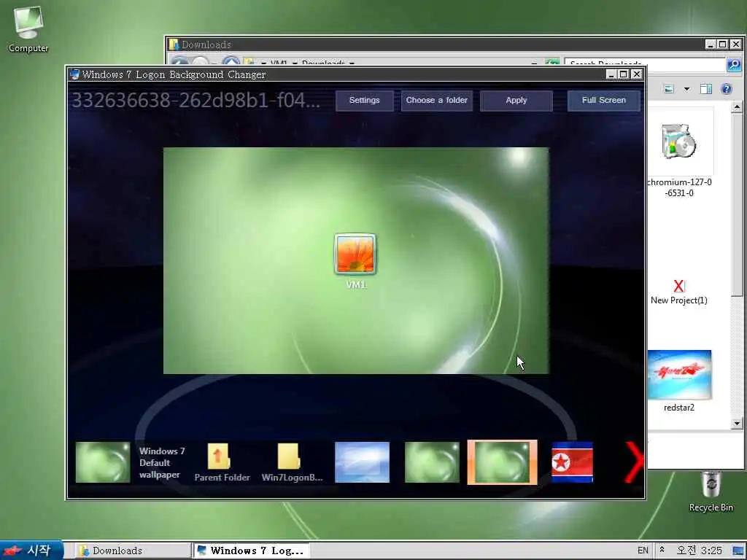Screen dimensions: 747x560
Task: Open the Recycle Bin desktop icon
Action: point(711,491)
